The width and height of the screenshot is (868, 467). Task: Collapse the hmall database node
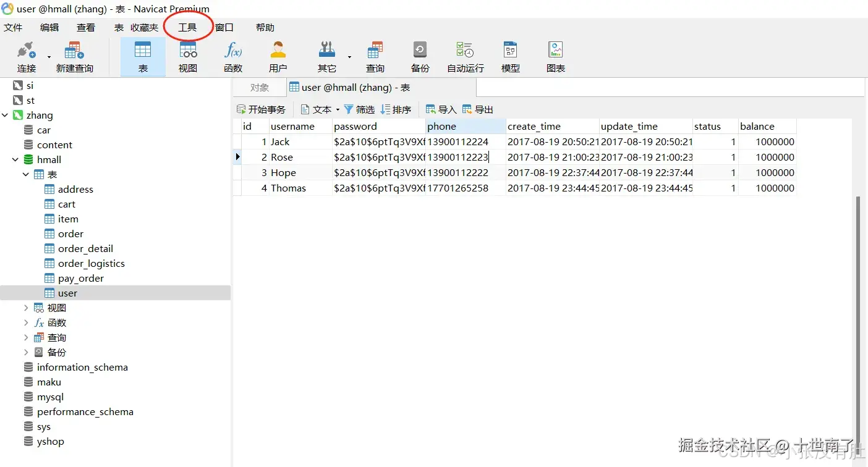click(x=15, y=159)
